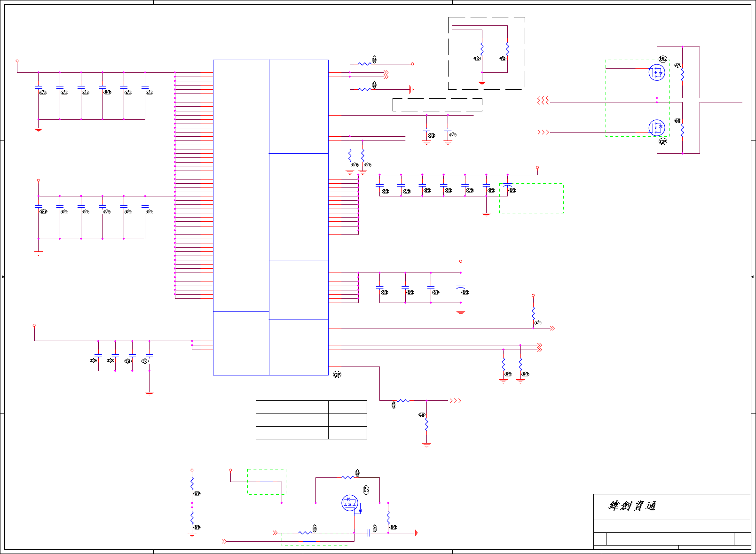Select the sideways ground symbol ending the bottom circuit

pyautogui.click(x=416, y=533)
